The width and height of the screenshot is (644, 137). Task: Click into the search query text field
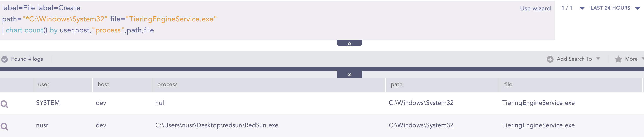255,19
